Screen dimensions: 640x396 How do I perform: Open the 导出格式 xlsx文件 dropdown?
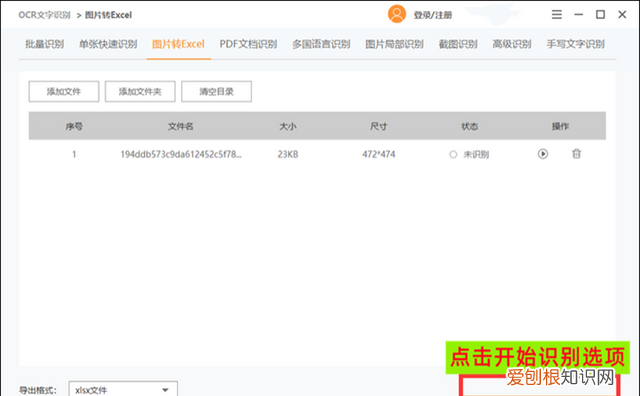123,390
